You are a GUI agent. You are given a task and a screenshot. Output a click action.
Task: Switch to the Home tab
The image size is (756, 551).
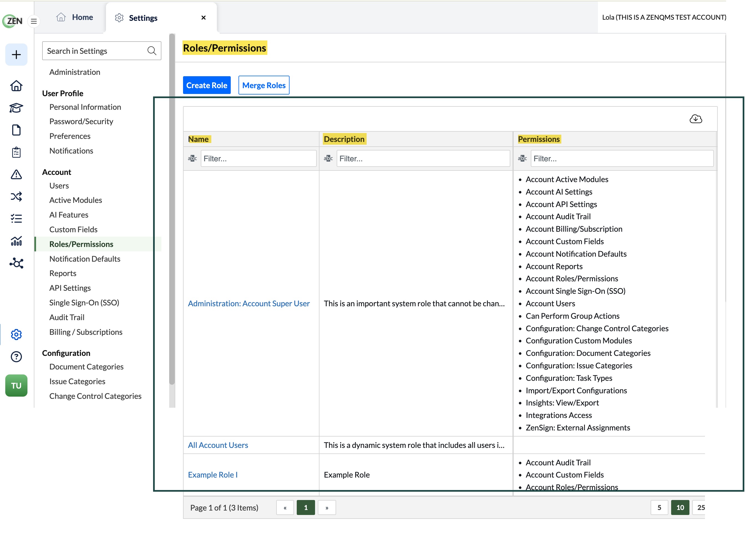click(x=74, y=17)
